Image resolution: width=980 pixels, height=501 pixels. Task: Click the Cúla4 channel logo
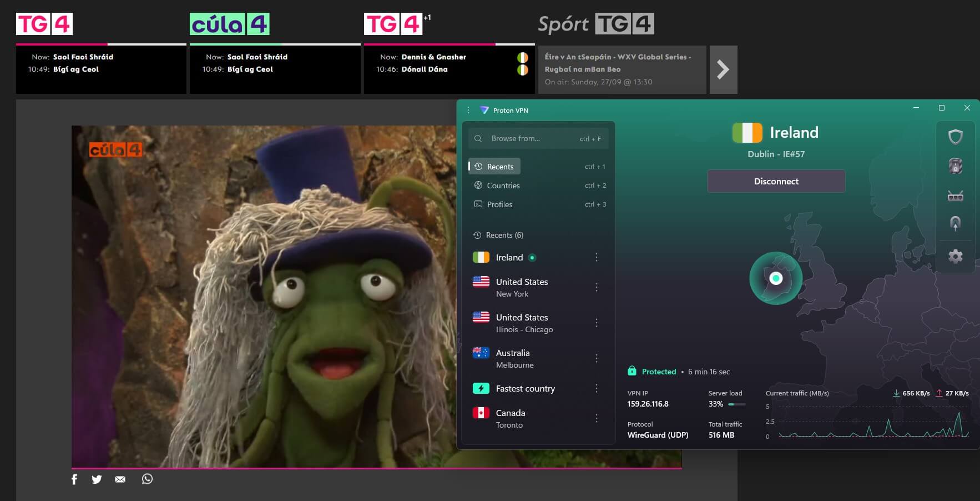pyautogui.click(x=230, y=24)
